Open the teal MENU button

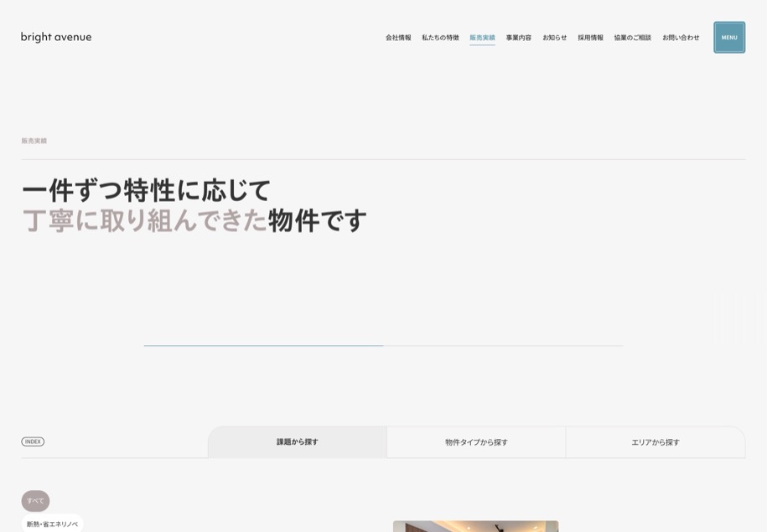pyautogui.click(x=729, y=37)
